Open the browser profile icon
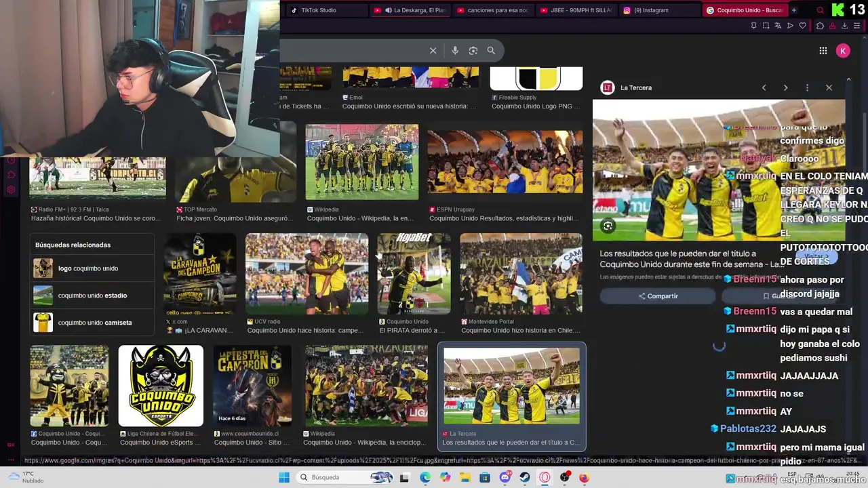This screenshot has height=488, width=868. click(x=832, y=26)
